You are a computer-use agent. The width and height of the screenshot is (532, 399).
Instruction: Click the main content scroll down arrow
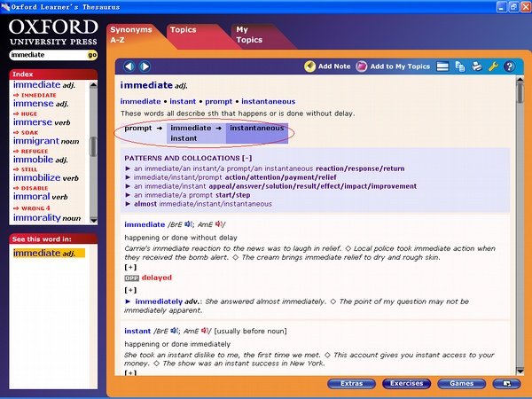point(520,372)
